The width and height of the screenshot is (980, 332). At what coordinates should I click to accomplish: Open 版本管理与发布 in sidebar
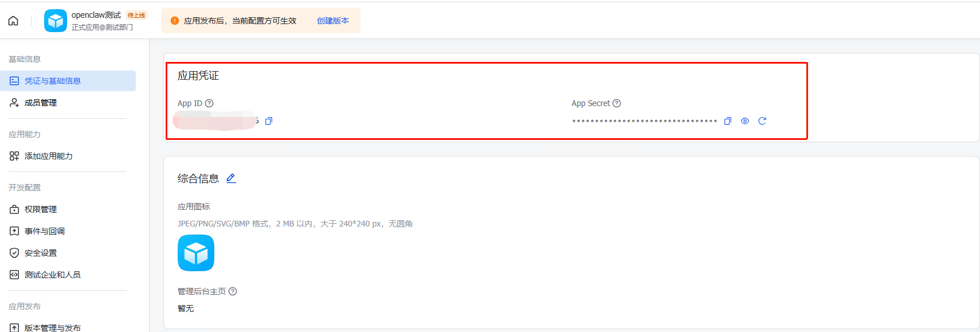tap(52, 327)
